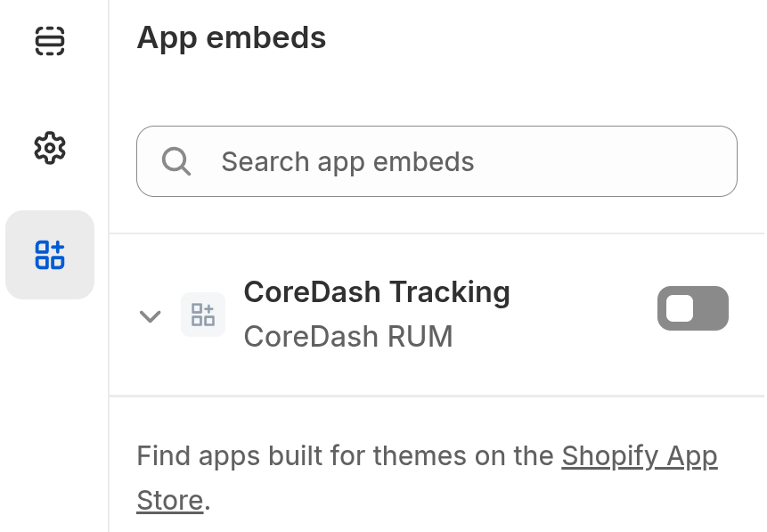Click the word Store in the link
This screenshot has width=767, height=532.
pos(170,500)
